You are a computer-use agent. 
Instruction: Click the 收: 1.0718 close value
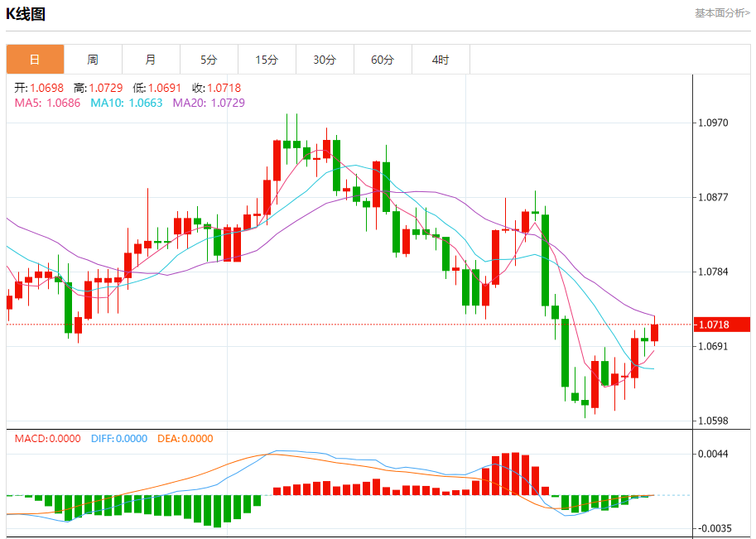216,88
